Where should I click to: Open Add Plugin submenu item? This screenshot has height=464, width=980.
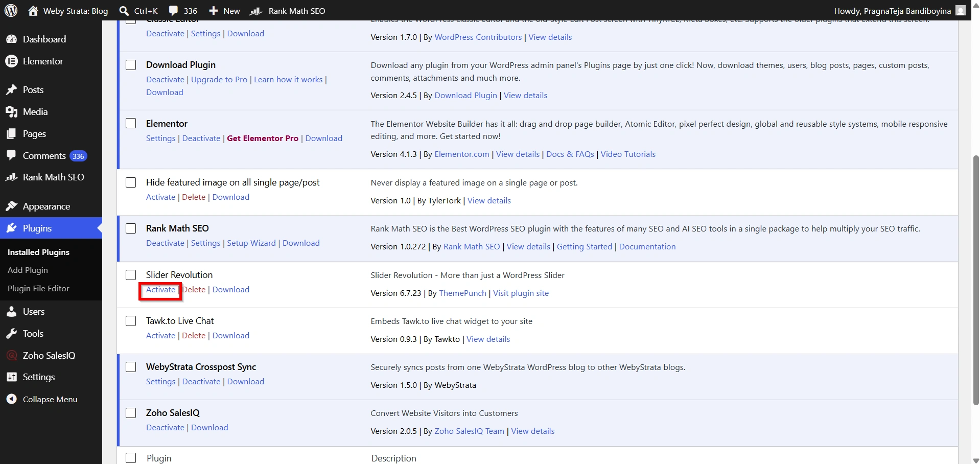(x=28, y=270)
